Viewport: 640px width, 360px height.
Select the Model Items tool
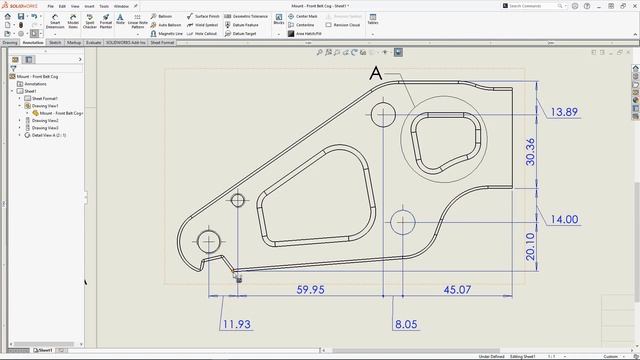(73, 21)
